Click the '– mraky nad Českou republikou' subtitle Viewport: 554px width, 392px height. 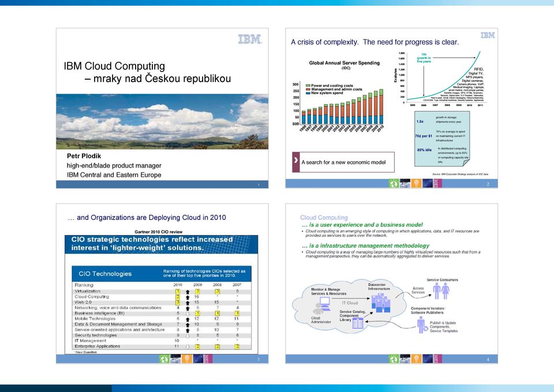tap(158, 79)
